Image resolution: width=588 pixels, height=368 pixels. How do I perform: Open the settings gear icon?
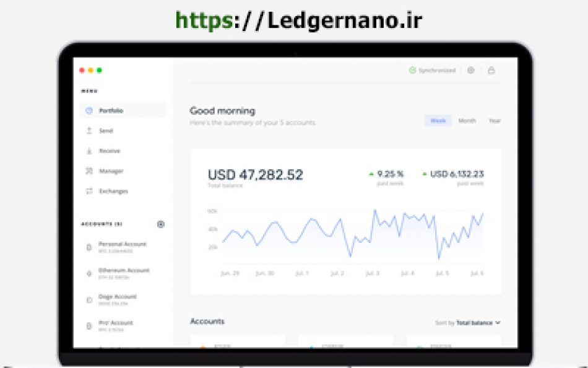coord(471,70)
